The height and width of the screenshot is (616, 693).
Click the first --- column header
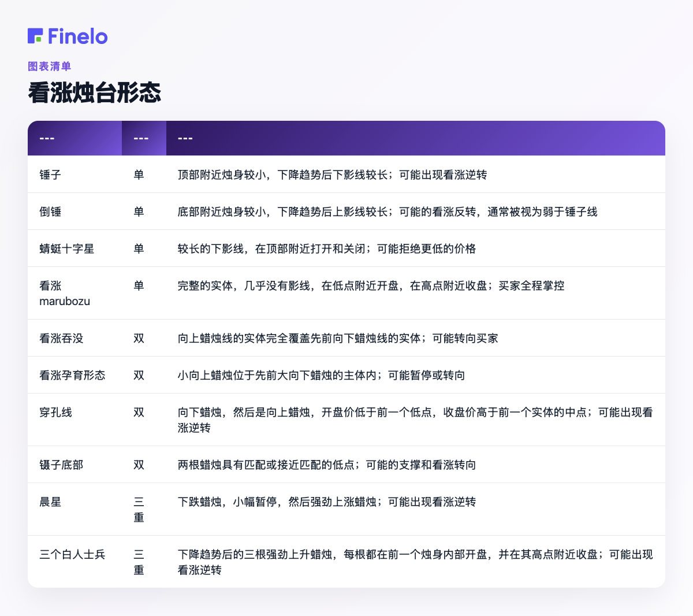coord(74,138)
